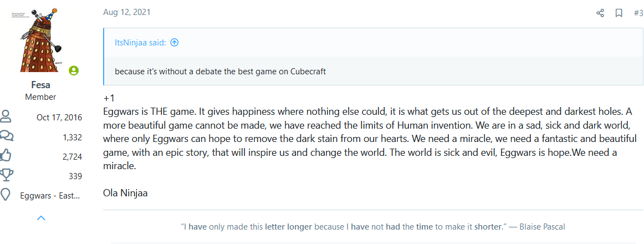Open Fesa's profile via username
The image size is (644, 244).
pyautogui.click(x=40, y=85)
